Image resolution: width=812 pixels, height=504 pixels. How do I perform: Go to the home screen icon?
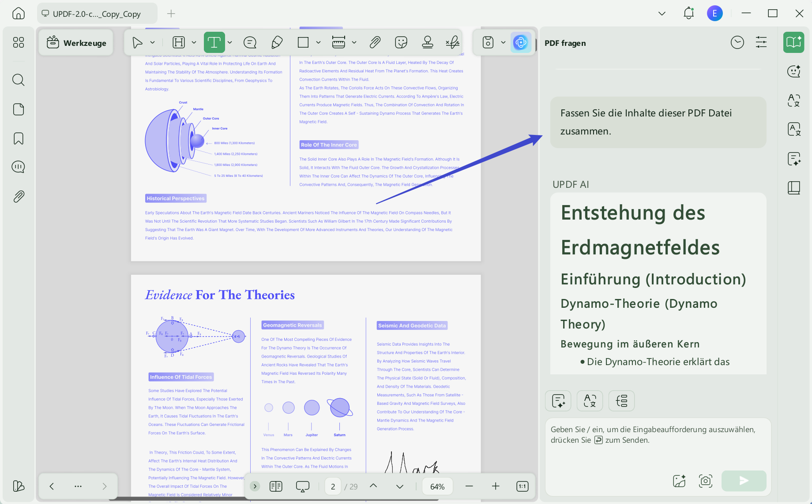click(x=19, y=13)
